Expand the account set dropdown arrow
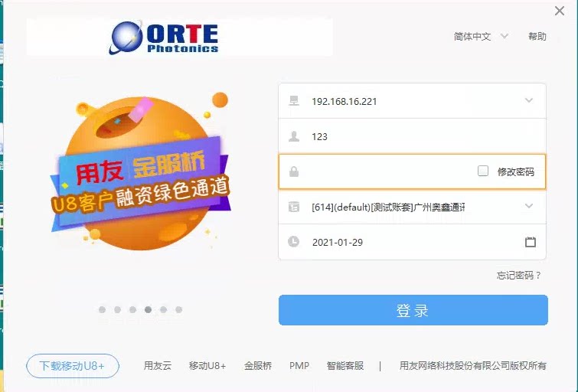The height and width of the screenshot is (392, 578). [x=529, y=206]
